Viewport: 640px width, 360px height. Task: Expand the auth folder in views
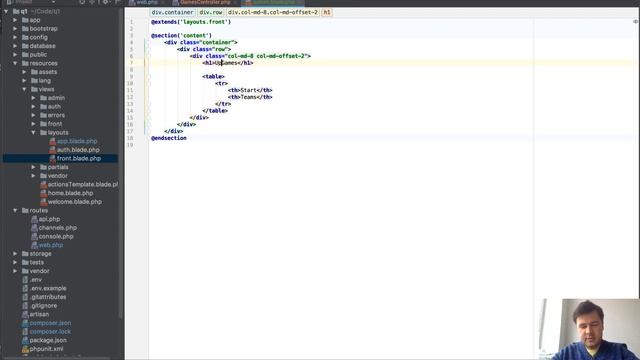click(x=33, y=107)
